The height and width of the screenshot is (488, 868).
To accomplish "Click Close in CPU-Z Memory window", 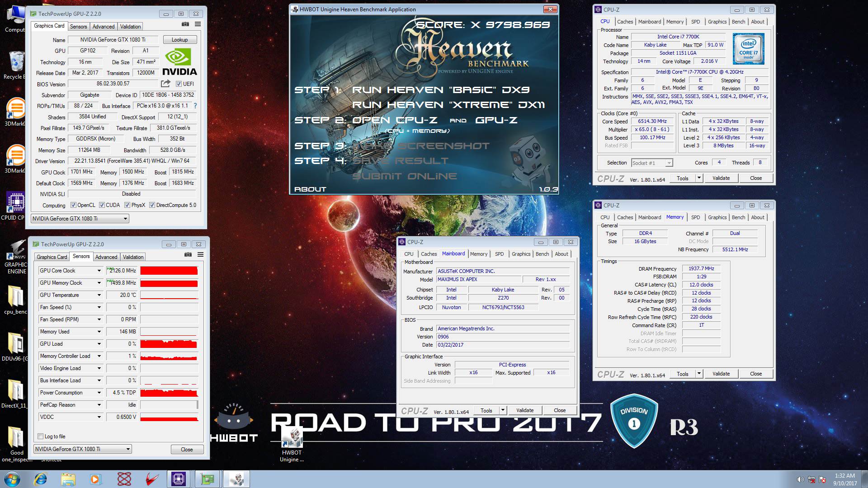I will click(x=756, y=374).
